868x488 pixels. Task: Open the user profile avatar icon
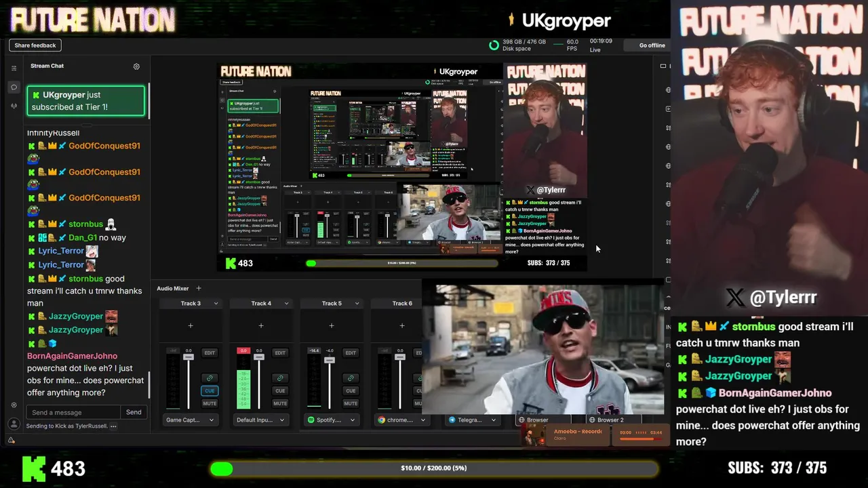[13, 424]
